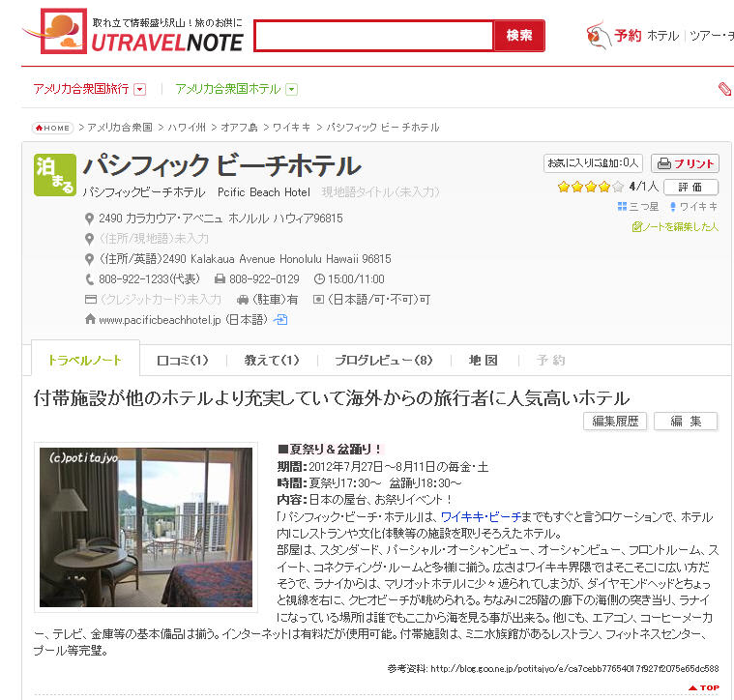The height and width of the screenshot is (700, 734).
Task: Click the ワイキキ area tag
Action: 693,207
